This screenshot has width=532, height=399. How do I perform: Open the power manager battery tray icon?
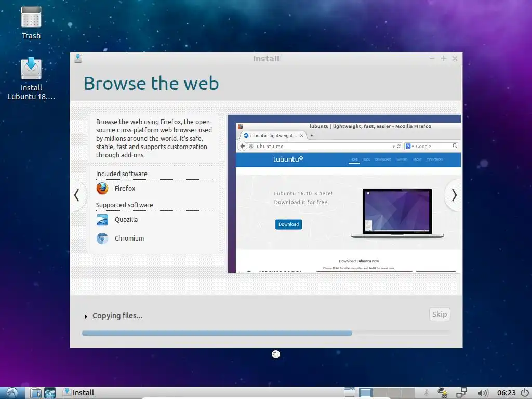click(x=443, y=393)
